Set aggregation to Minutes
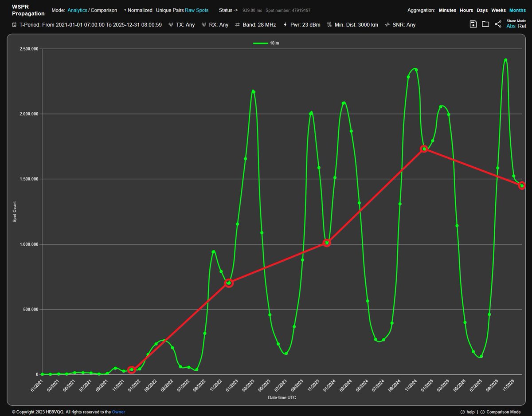This screenshot has width=532, height=416. 447,10
